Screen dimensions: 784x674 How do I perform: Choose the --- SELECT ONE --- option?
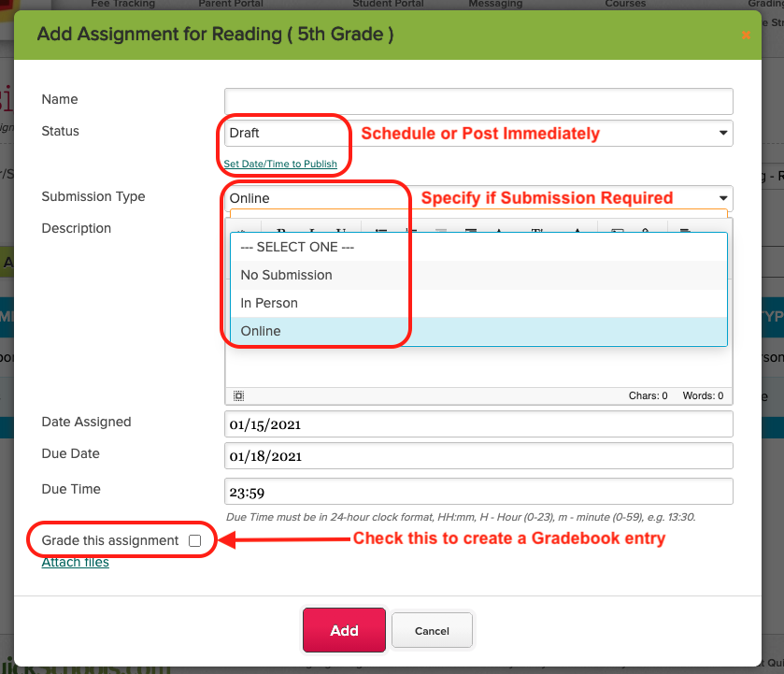point(478,247)
